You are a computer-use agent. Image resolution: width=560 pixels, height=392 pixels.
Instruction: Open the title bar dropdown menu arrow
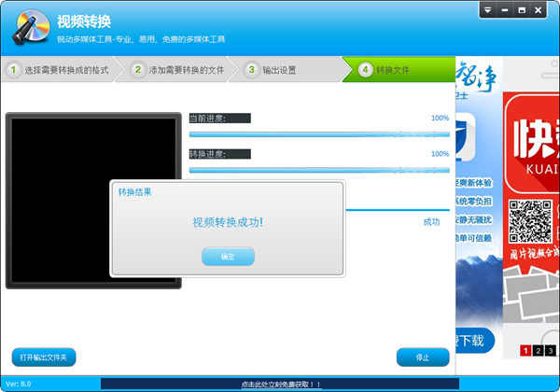487,10
